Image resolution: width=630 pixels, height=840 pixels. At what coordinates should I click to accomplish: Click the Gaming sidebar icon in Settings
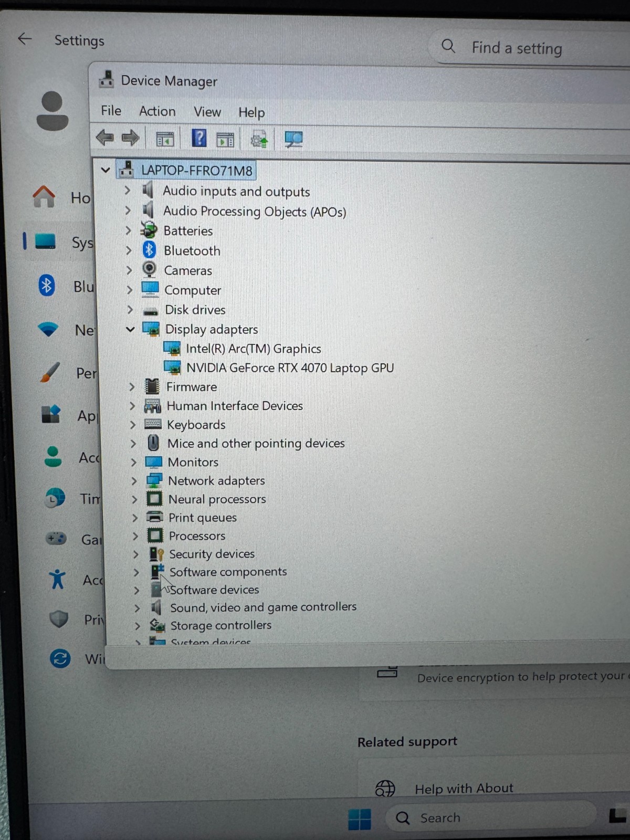pyautogui.click(x=56, y=538)
